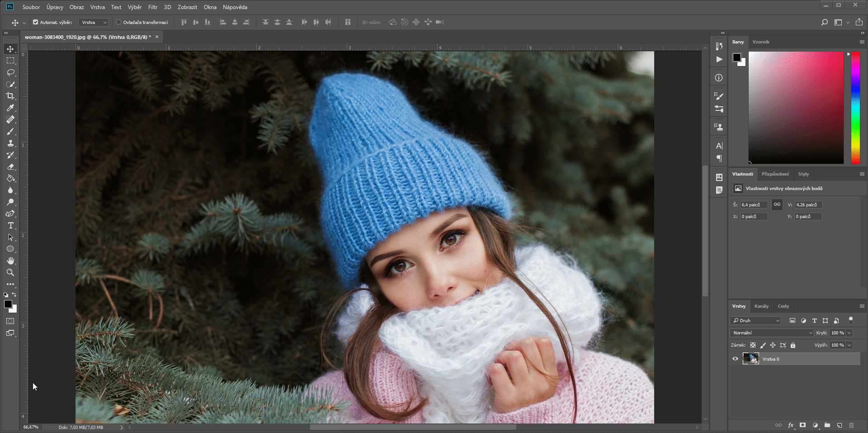868x433 pixels.
Task: Hide the Vrstva 0 layer
Action: coord(736,359)
